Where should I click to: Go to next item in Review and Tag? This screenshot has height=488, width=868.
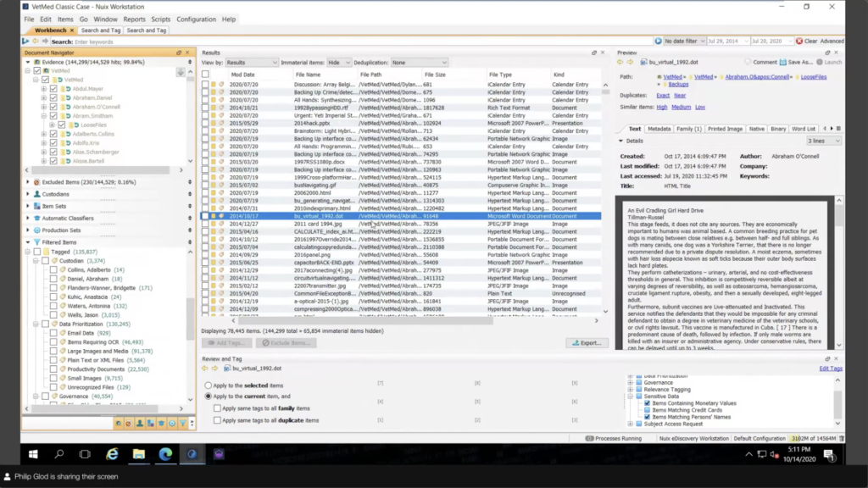pyautogui.click(x=214, y=368)
